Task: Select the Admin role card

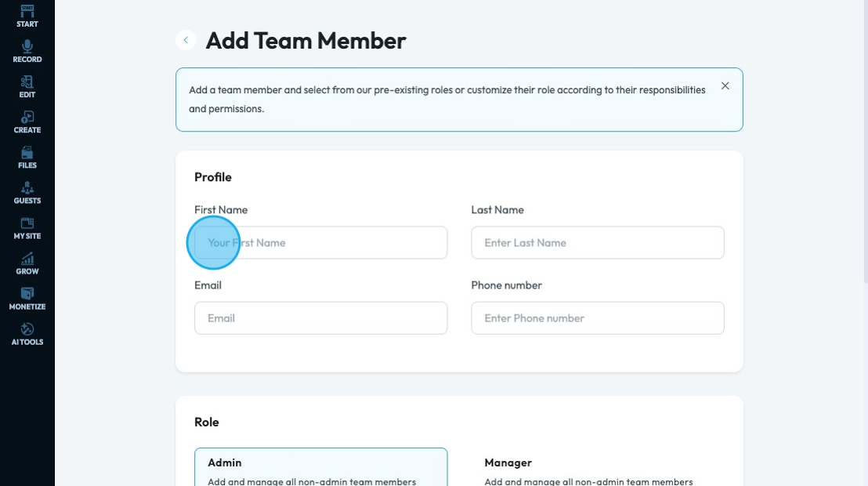Action: tap(321, 467)
